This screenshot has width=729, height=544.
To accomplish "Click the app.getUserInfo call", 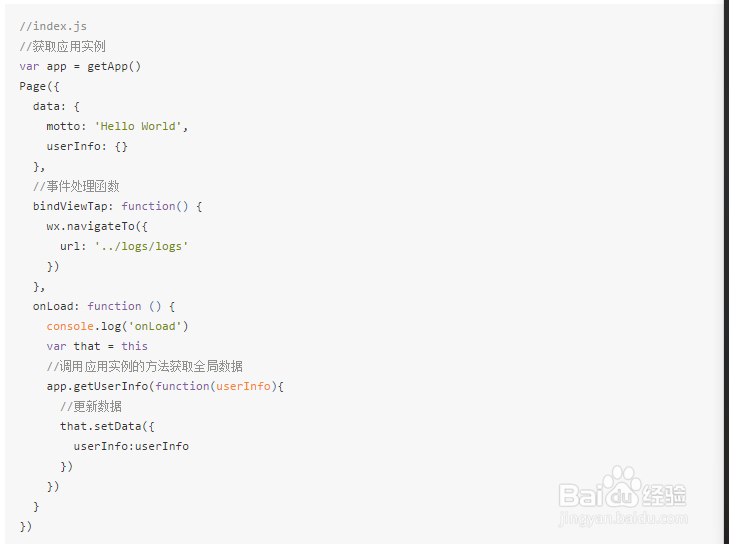I will (97, 386).
